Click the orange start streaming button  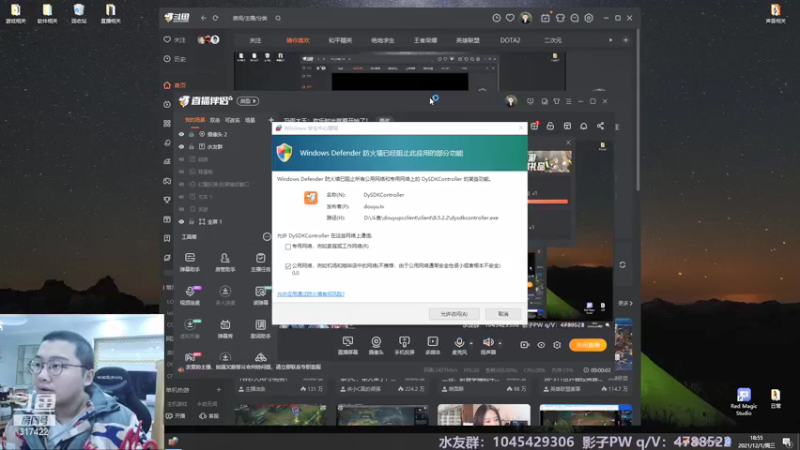(588, 345)
